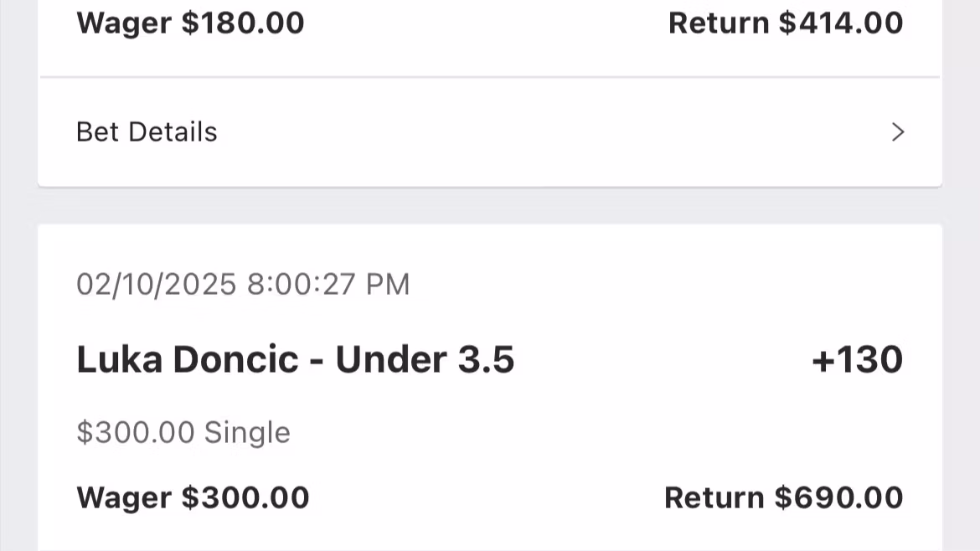The height and width of the screenshot is (551, 980).
Task: Tap the +130 odds value
Action: pos(857,359)
